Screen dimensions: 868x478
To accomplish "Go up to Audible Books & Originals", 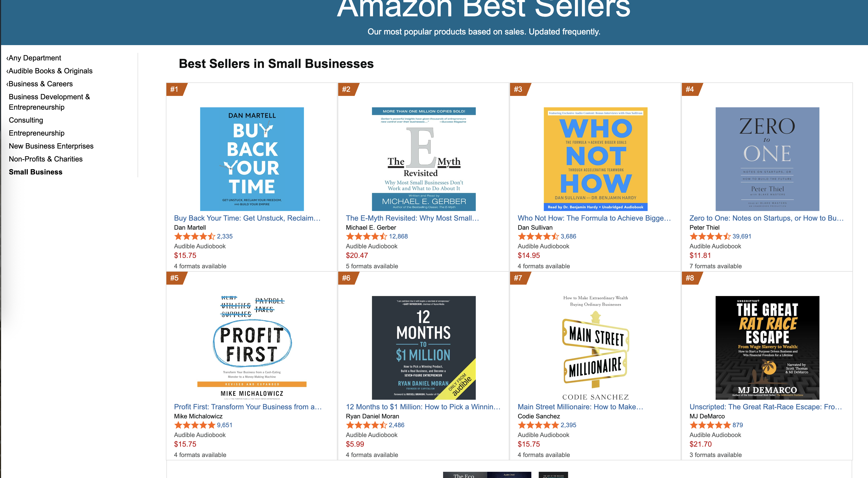I will tap(50, 71).
